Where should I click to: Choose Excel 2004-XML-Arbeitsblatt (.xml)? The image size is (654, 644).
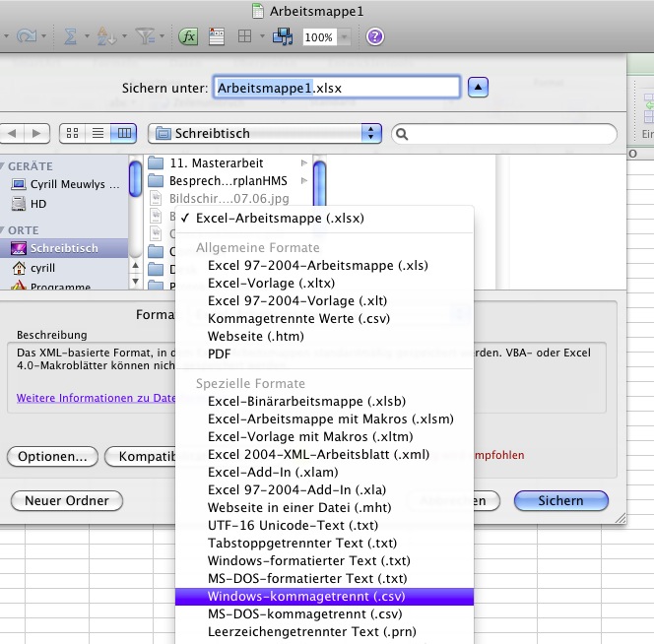pyautogui.click(x=324, y=454)
